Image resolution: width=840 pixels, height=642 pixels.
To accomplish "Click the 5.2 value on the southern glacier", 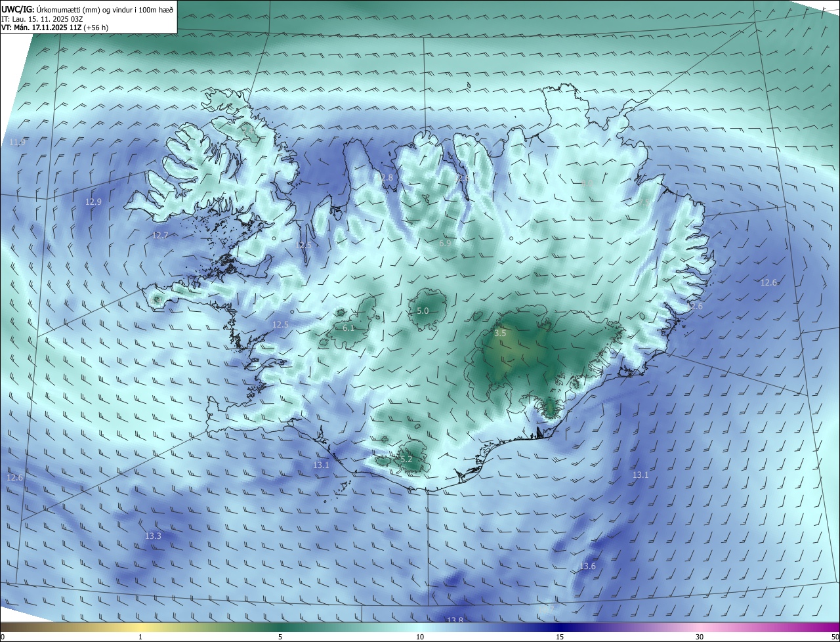I will (406, 460).
